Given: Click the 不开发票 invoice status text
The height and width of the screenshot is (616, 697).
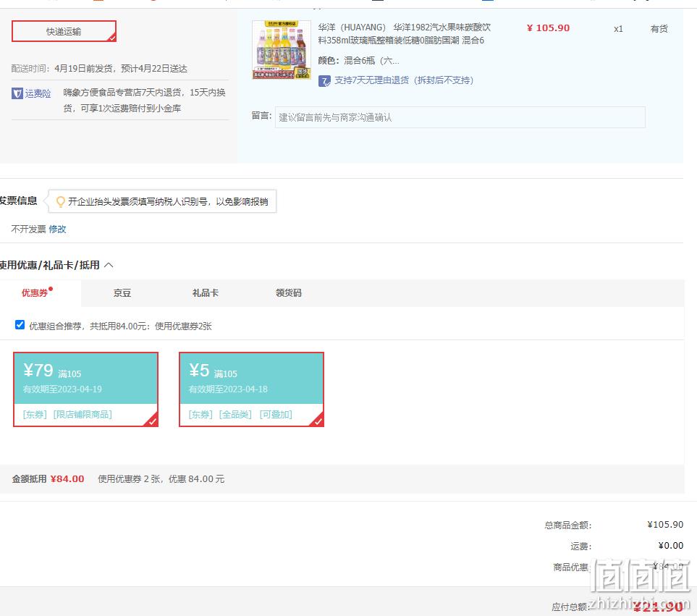Looking at the screenshot, I should [28, 229].
